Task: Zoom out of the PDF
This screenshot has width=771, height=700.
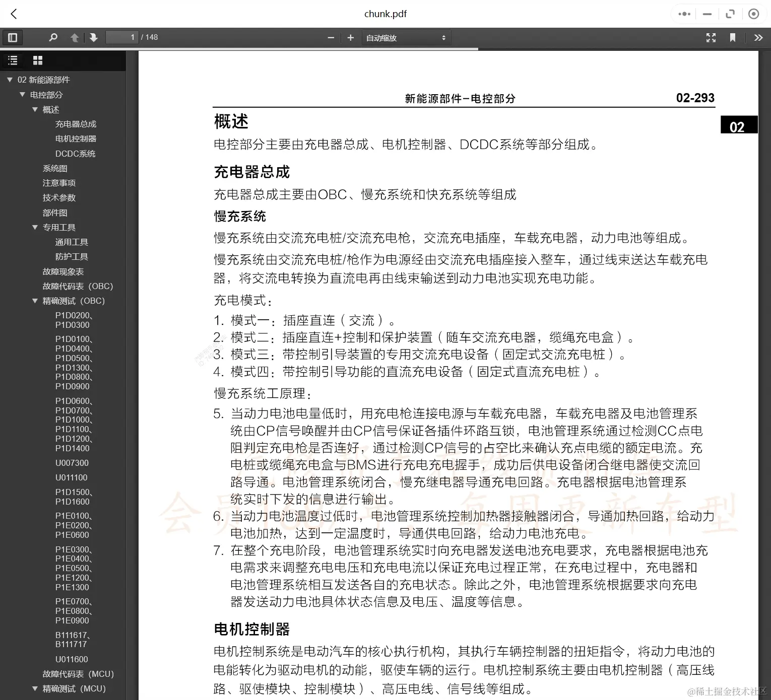Action: coord(331,37)
